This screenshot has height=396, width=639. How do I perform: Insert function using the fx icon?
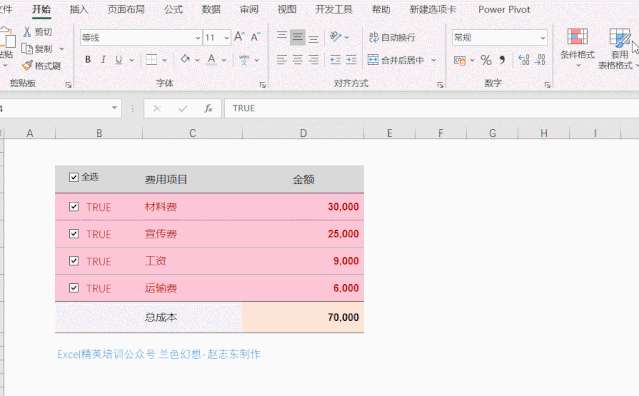[208, 108]
